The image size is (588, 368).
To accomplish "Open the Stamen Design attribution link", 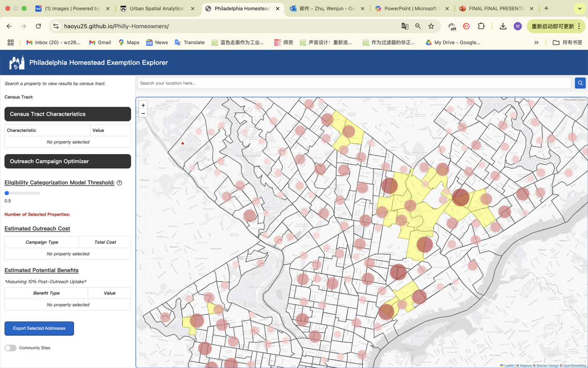I will (x=547, y=366).
